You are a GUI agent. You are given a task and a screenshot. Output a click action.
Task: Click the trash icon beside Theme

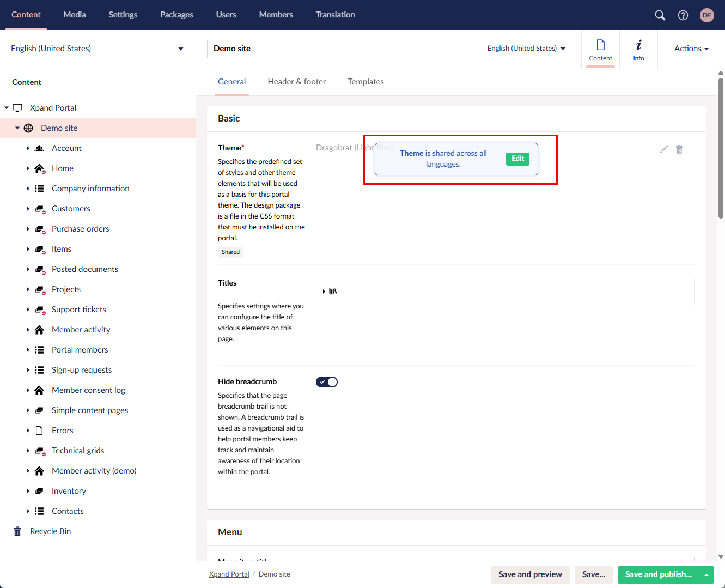pyautogui.click(x=679, y=149)
